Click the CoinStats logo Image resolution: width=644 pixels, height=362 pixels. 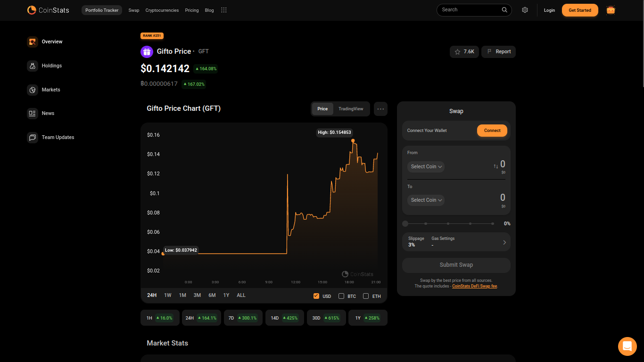48,10
